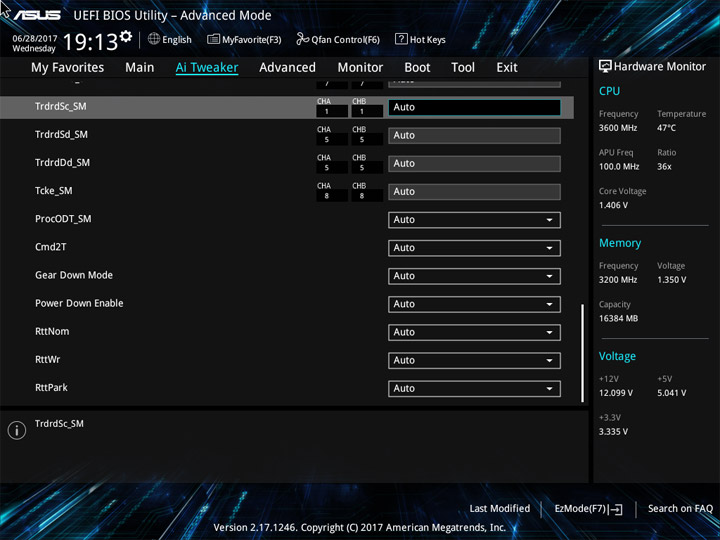Click the 19:13 clock time
The height and width of the screenshot is (540, 720).
(90, 42)
